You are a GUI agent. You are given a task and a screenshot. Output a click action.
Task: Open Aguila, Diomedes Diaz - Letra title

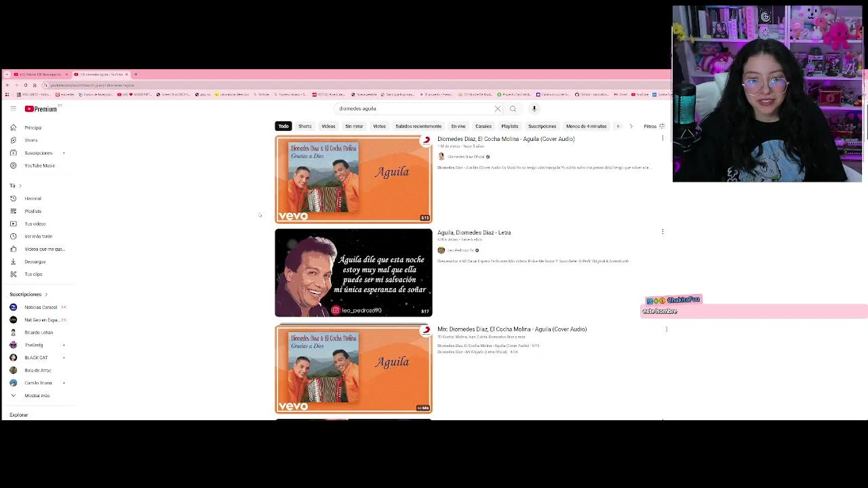[x=474, y=232]
